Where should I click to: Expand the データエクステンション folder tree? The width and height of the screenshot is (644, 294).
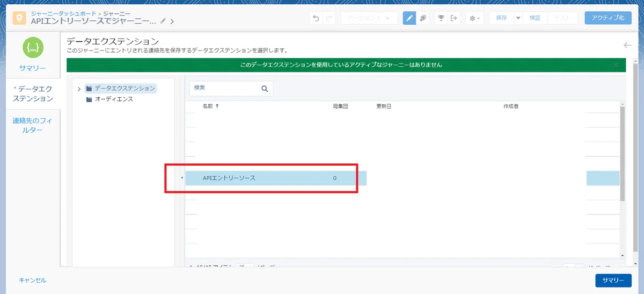(x=79, y=89)
